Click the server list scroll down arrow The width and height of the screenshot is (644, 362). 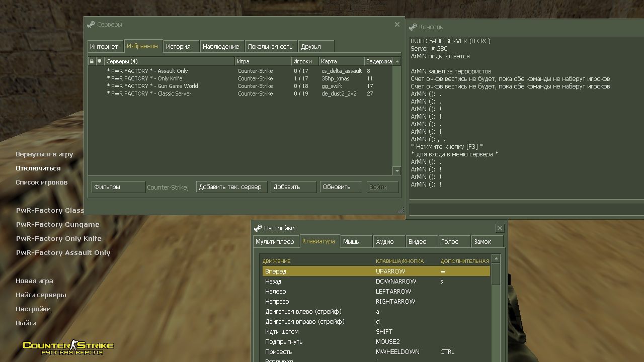pos(397,171)
